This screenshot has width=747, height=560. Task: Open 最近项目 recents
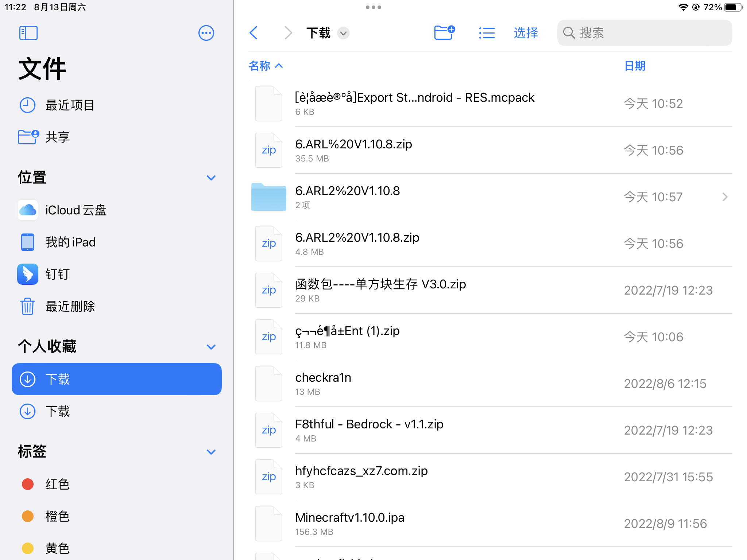(x=117, y=105)
